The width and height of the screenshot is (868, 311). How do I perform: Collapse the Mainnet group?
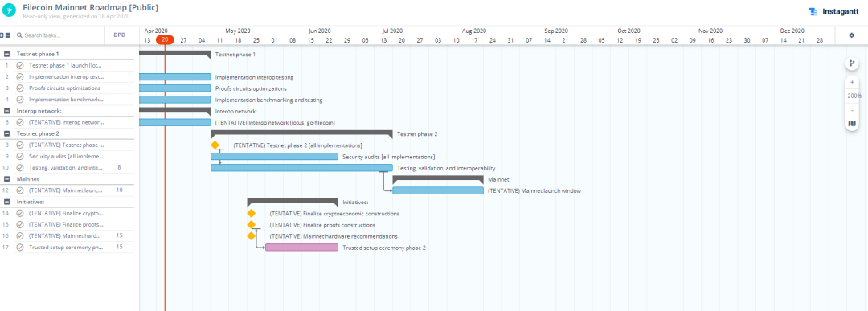(x=6, y=179)
